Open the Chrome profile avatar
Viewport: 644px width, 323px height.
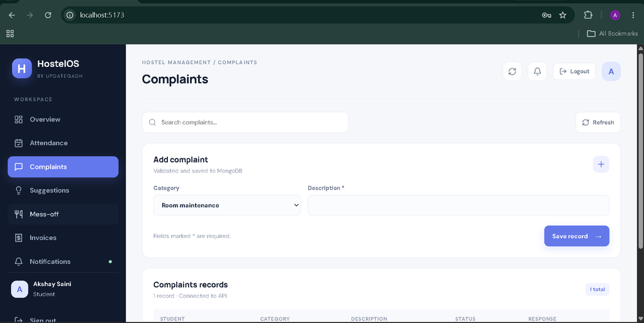pos(615,15)
